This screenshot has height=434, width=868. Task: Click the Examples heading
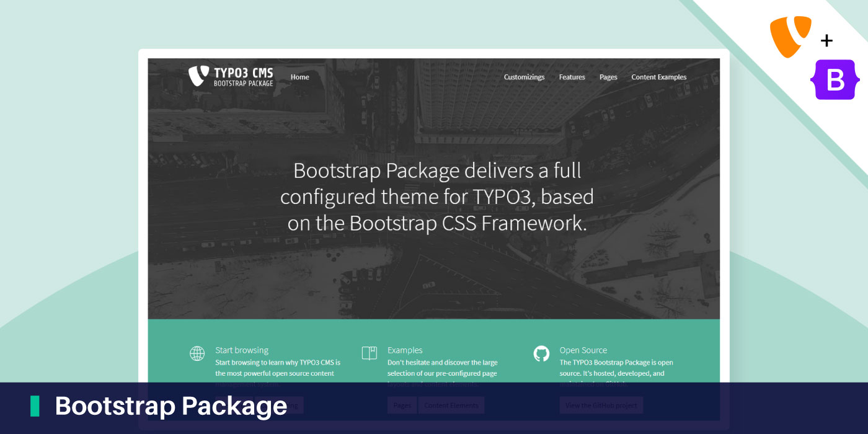tap(405, 350)
